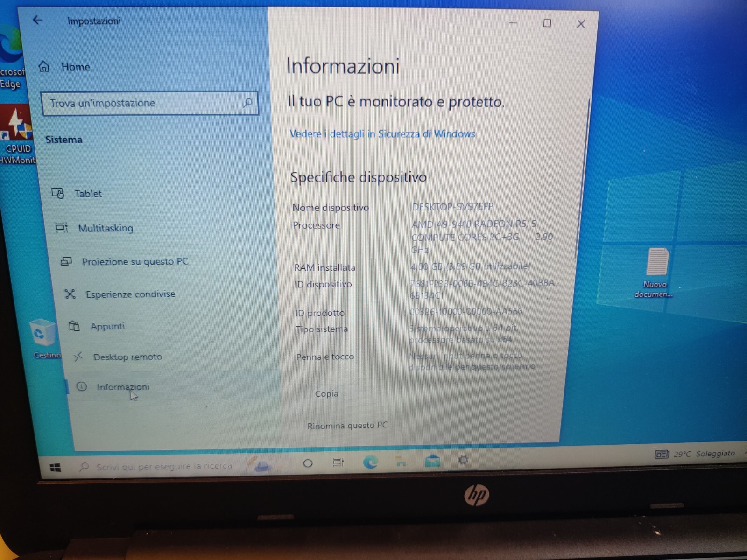Image resolution: width=747 pixels, height=560 pixels.
Task: Open the Tablet settings page
Action: click(x=77, y=193)
